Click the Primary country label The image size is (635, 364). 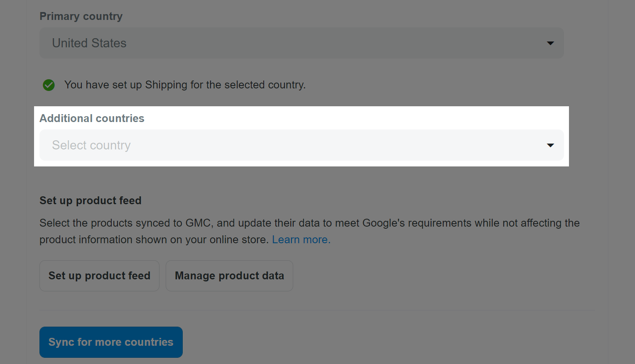[81, 16]
